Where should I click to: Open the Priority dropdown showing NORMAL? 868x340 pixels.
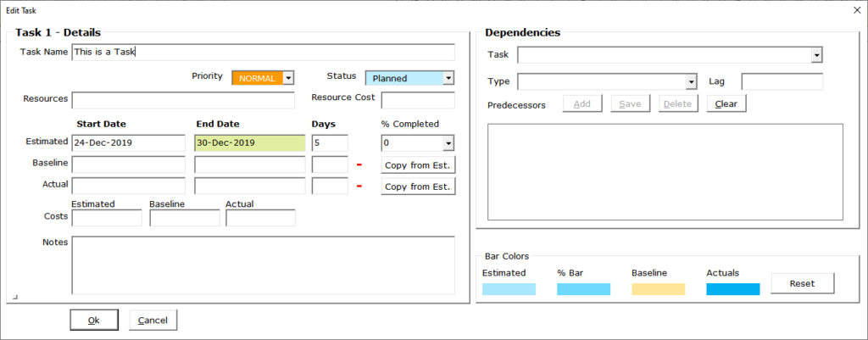click(288, 78)
